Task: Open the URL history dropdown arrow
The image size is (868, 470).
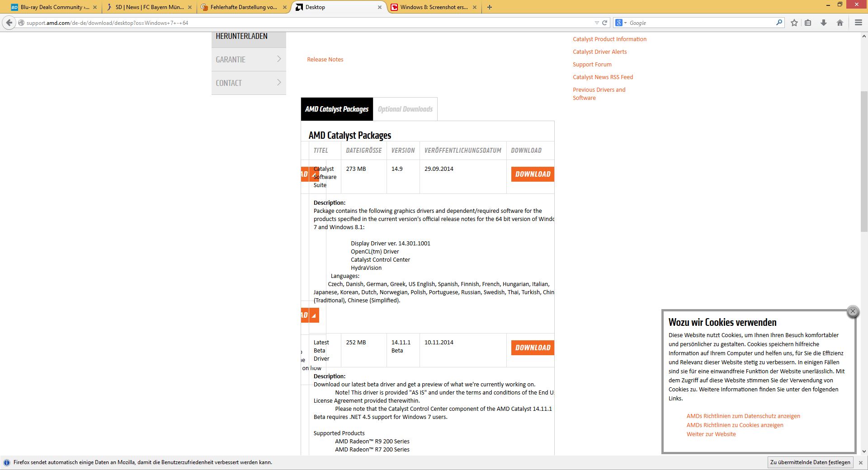Action: [597, 23]
